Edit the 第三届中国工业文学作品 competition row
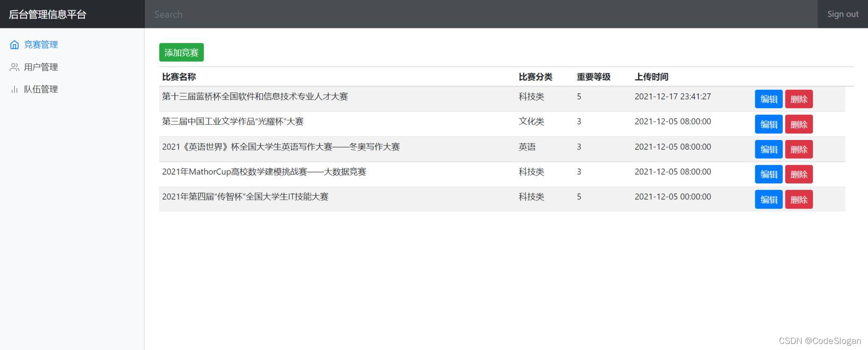Viewport: 868px width, 350px height. [769, 124]
